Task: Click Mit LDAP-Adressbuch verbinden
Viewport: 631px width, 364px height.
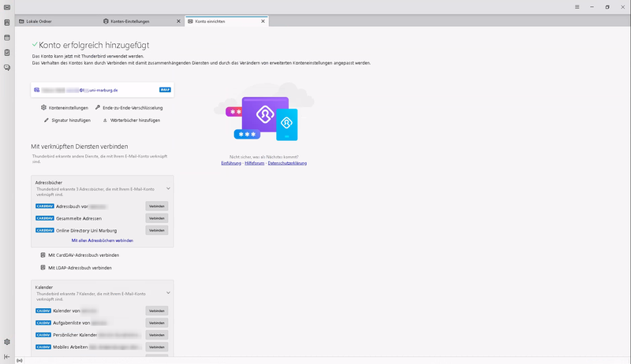Action: click(x=79, y=268)
